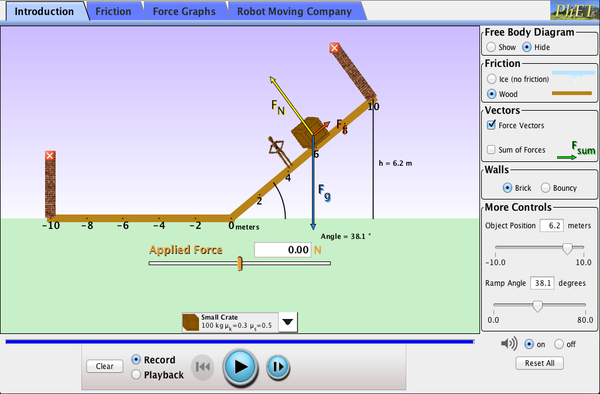Click the wood friction surface sample

coord(572,93)
